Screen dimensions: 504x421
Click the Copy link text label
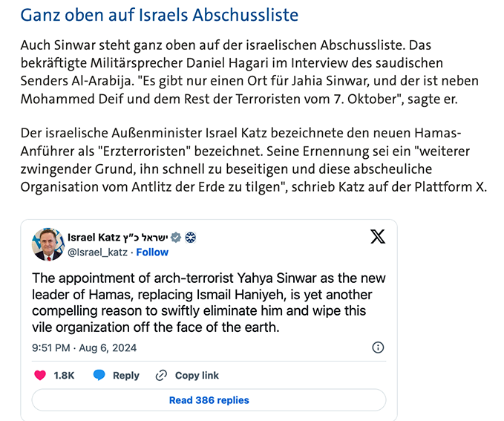197,376
